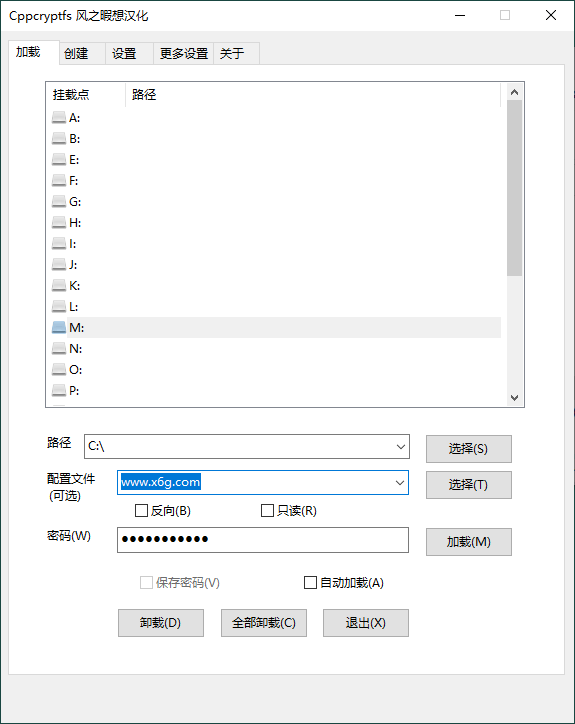Click the config field with www.x6g.com
Image resolution: width=575 pixels, height=724 pixels.
[263, 483]
